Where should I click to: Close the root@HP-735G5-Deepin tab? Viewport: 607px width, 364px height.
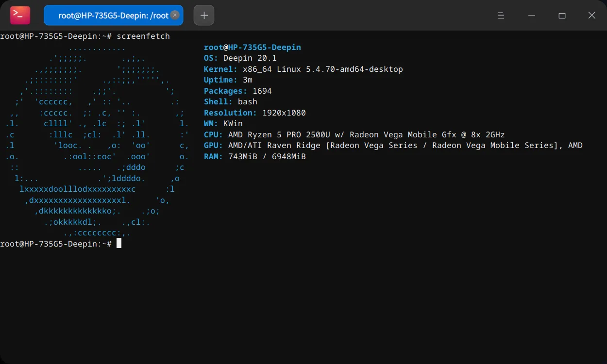pyautogui.click(x=175, y=15)
